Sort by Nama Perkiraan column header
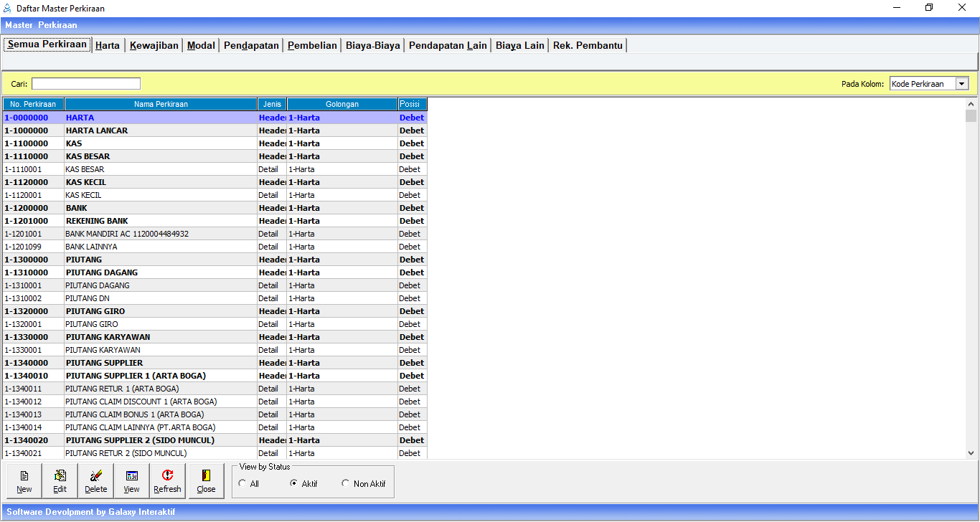Image resolution: width=980 pixels, height=522 pixels. coord(161,104)
